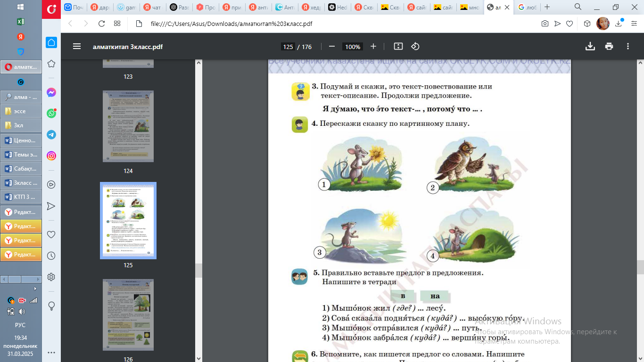Take a snapshot with the camera icon
This screenshot has width=644, height=362.
[x=545, y=24]
